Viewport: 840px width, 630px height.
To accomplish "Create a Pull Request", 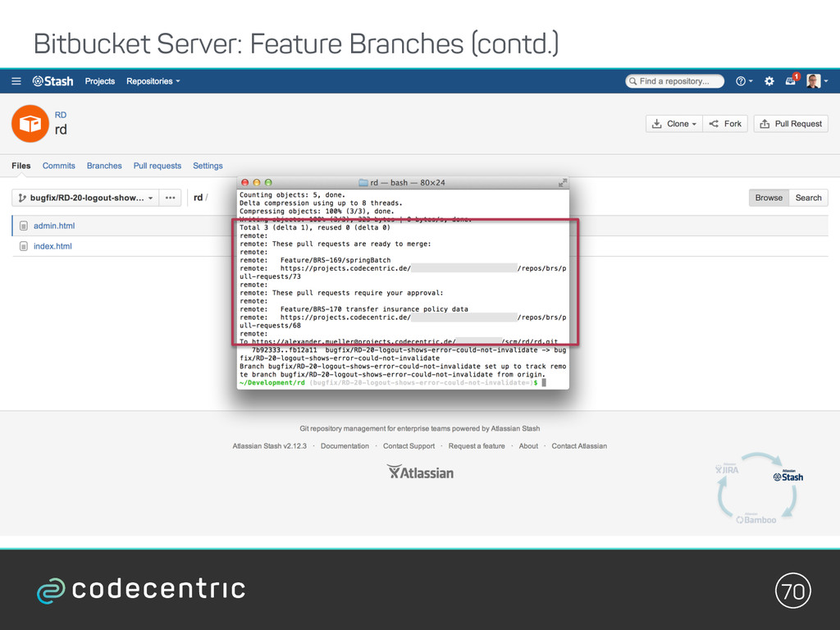I will tap(791, 124).
